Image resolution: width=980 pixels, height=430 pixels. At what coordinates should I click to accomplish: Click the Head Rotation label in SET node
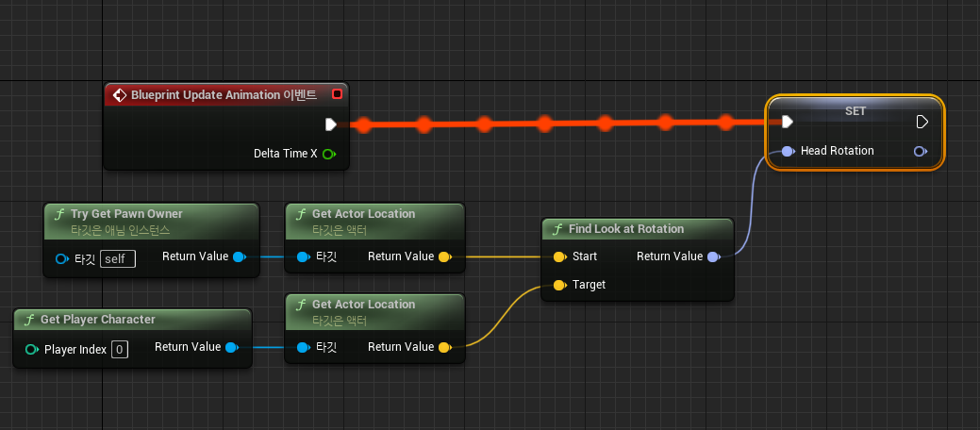pos(838,151)
